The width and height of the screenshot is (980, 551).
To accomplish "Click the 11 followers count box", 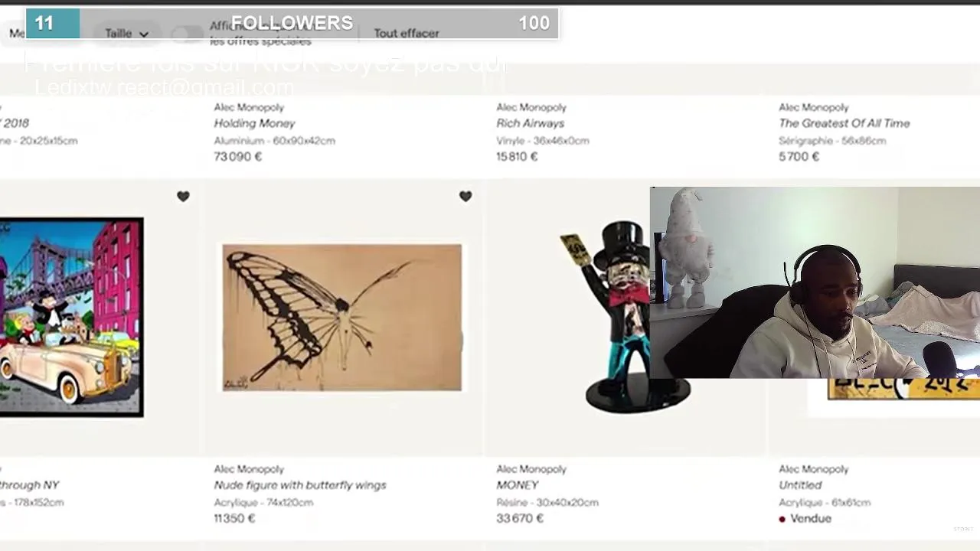I will 52,24.
